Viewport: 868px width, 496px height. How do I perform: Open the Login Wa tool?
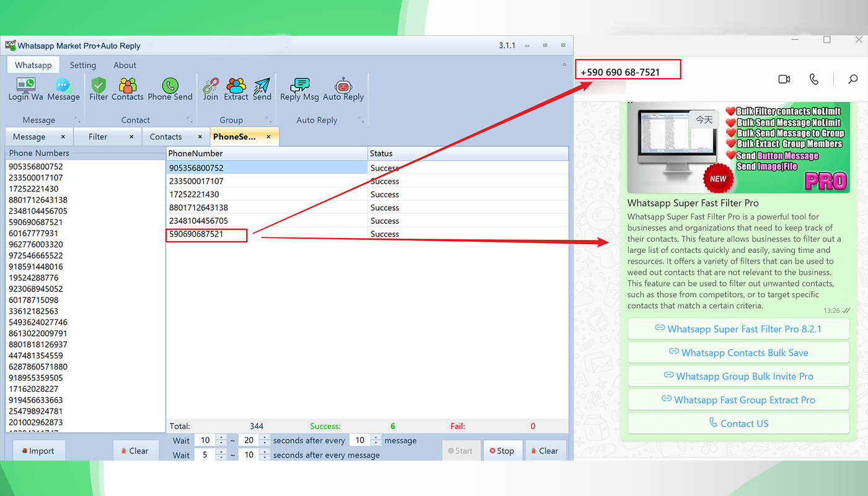[26, 89]
